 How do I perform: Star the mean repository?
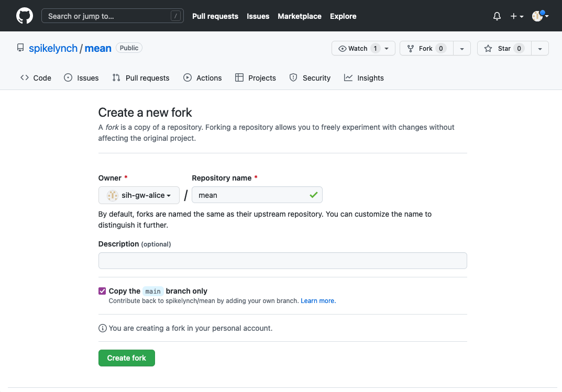coord(504,48)
